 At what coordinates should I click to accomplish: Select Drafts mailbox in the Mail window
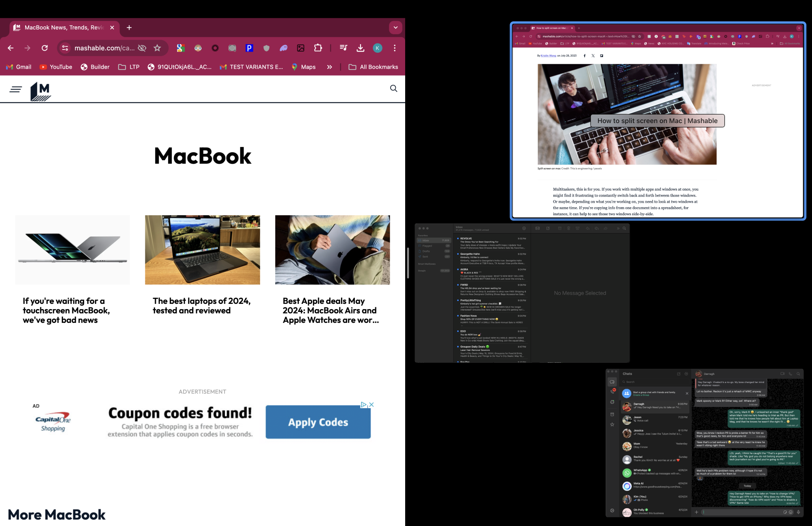coord(434,251)
